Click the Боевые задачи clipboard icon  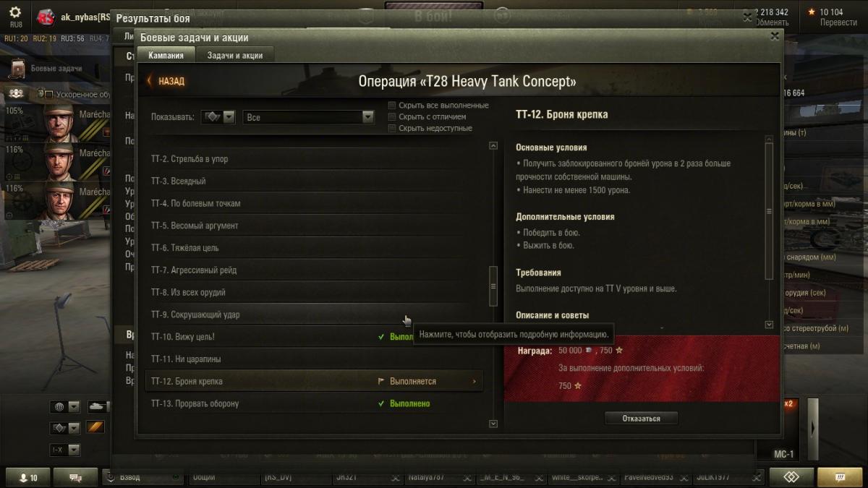17,69
